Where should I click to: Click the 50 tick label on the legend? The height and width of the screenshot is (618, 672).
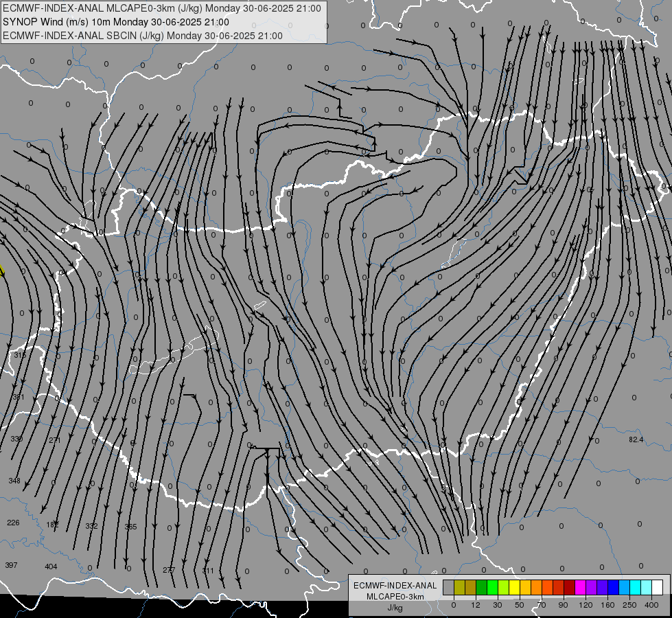tap(520, 605)
